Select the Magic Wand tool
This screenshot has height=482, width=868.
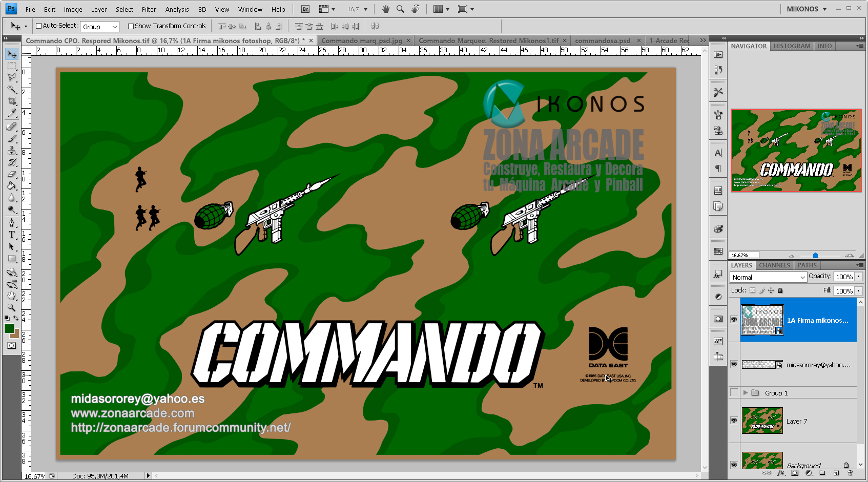point(12,89)
